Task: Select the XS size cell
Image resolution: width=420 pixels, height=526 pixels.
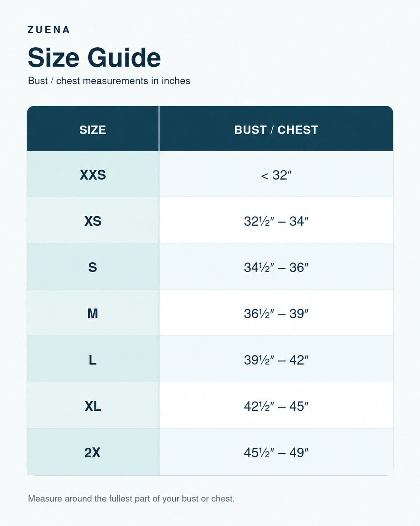Action: pos(93,220)
